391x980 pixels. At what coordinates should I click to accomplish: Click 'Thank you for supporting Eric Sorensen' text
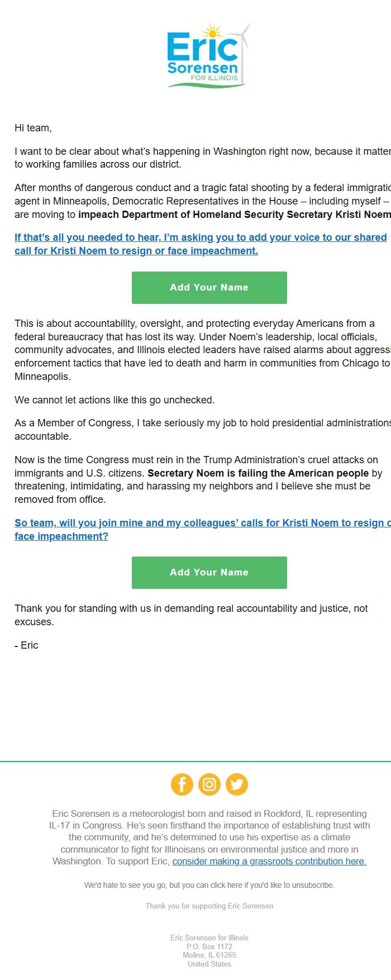(x=209, y=906)
